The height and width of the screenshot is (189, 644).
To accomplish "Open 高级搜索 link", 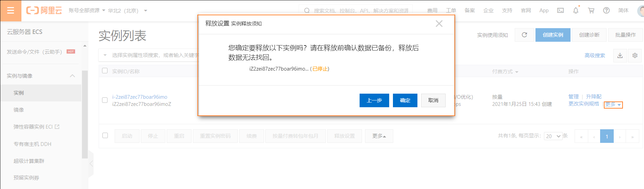I will click(595, 55).
